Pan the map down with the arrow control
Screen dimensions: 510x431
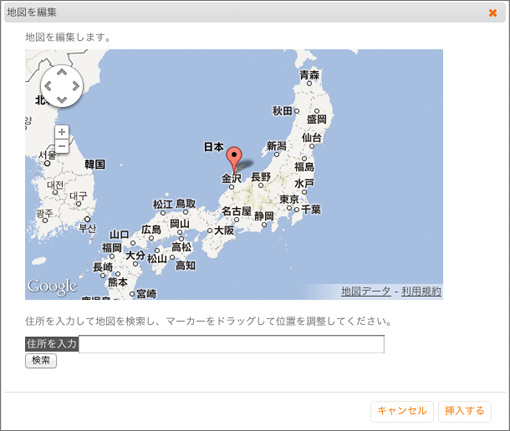[62, 100]
